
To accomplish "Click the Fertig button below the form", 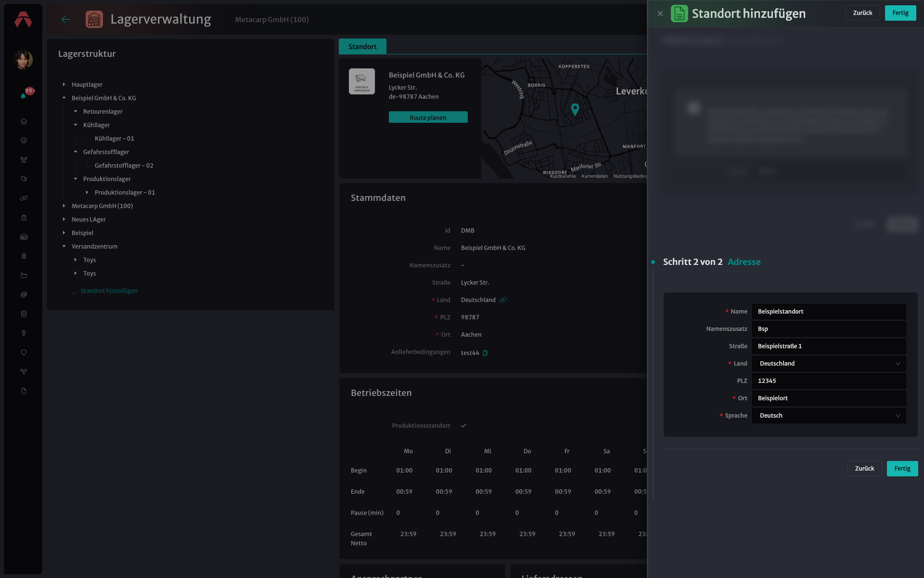I will tap(902, 469).
